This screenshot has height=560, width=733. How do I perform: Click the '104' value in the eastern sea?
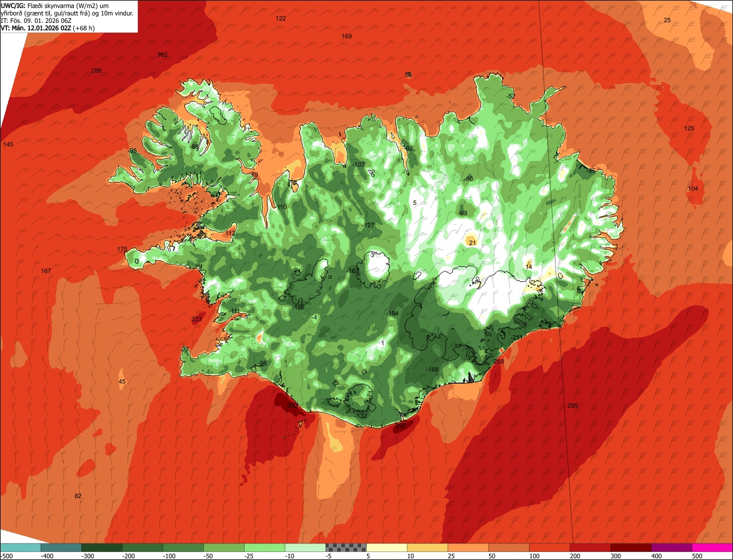[693, 189]
